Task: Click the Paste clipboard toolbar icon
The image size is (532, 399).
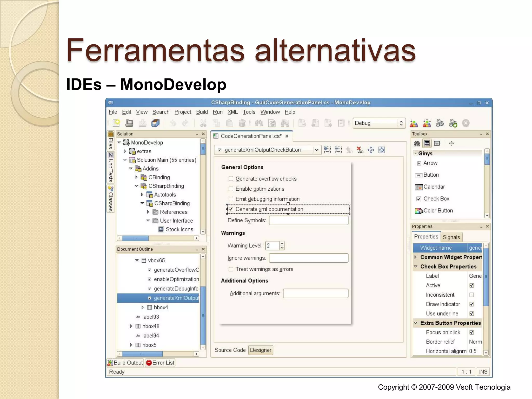Action: (x=229, y=123)
